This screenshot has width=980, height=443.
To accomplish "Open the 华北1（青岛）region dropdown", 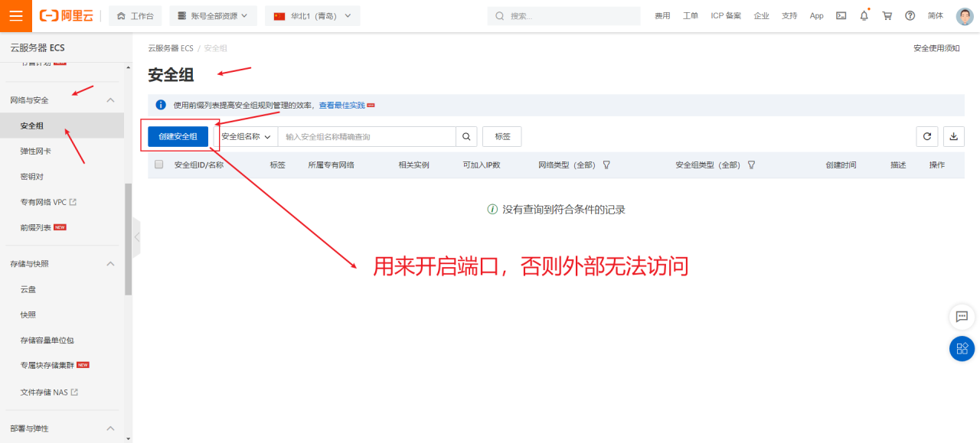I will (x=312, y=15).
